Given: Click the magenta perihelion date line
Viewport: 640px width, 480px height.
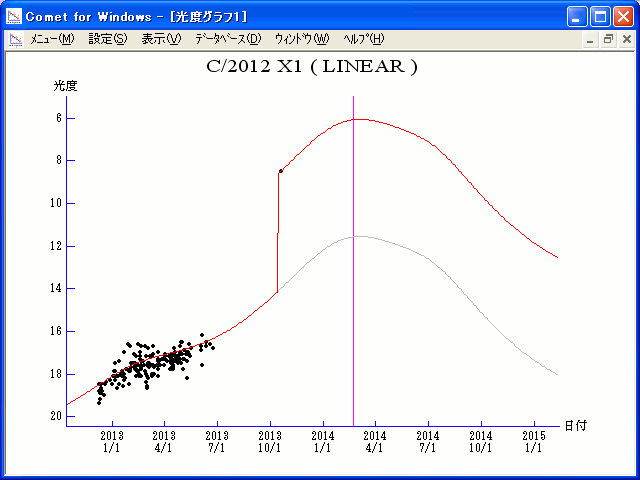Looking at the screenshot, I should (x=353, y=261).
